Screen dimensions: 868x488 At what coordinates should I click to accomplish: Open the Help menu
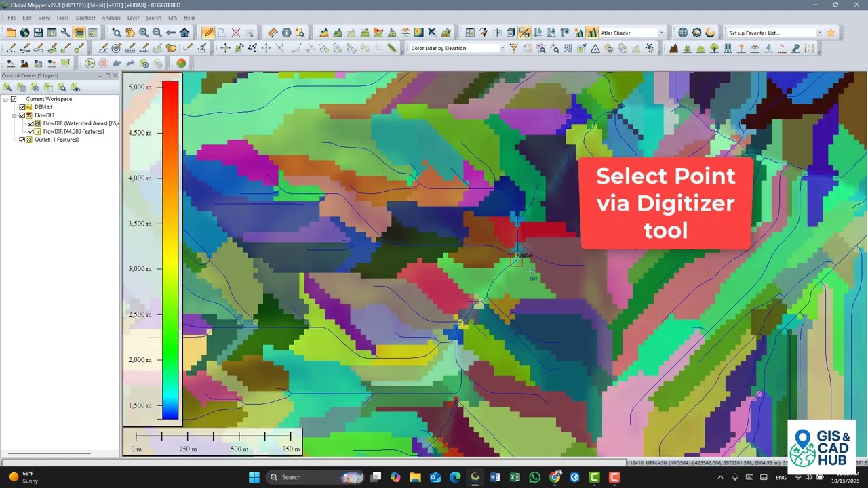(189, 18)
